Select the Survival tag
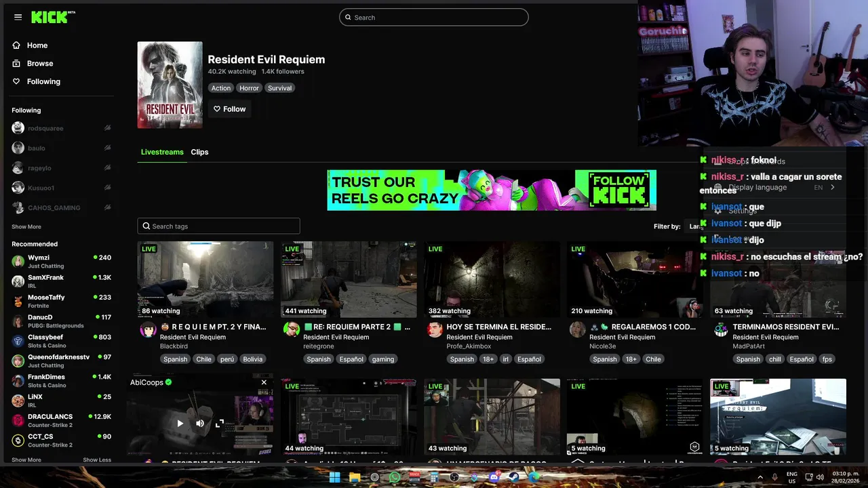Viewport: 868px width, 488px height. pos(279,88)
